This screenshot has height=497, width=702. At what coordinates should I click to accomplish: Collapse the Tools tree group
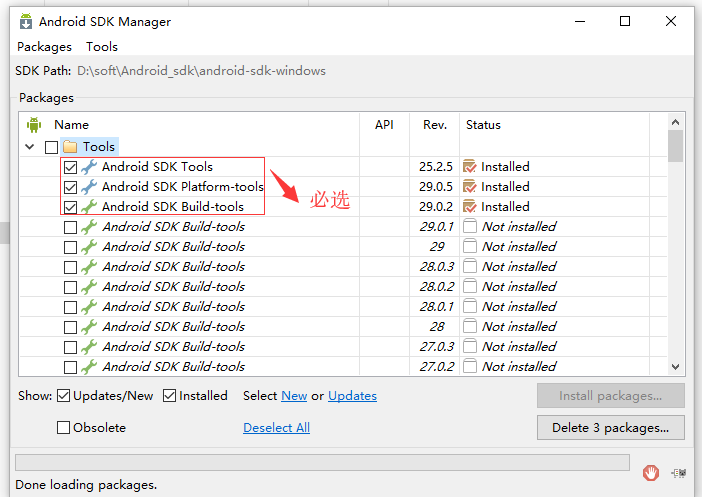coord(29,147)
